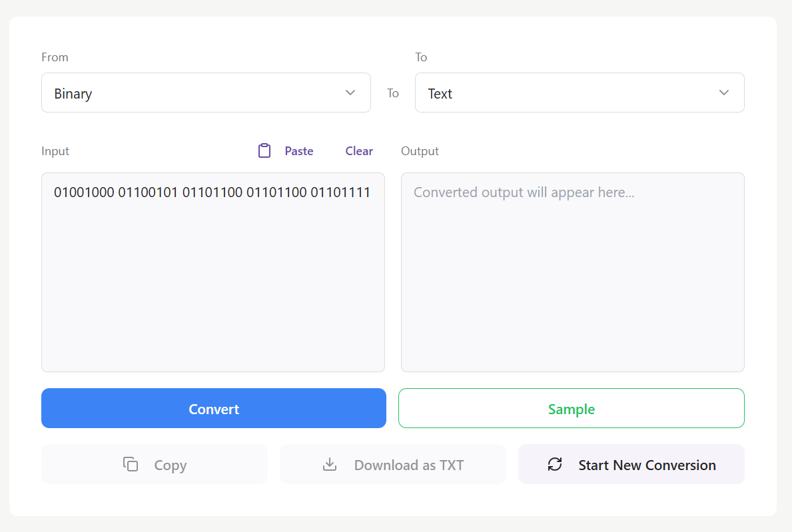Click the Paste clipboard icon

(264, 150)
